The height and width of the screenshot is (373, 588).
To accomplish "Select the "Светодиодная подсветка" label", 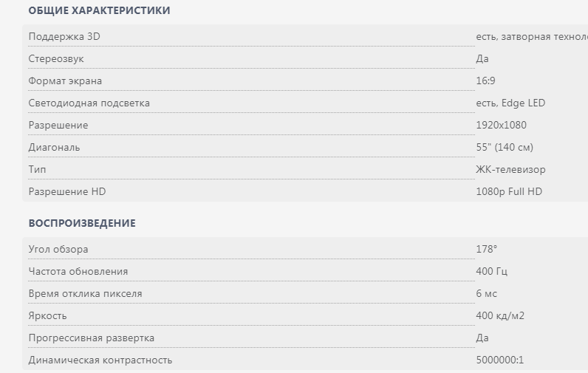I will coord(89,103).
